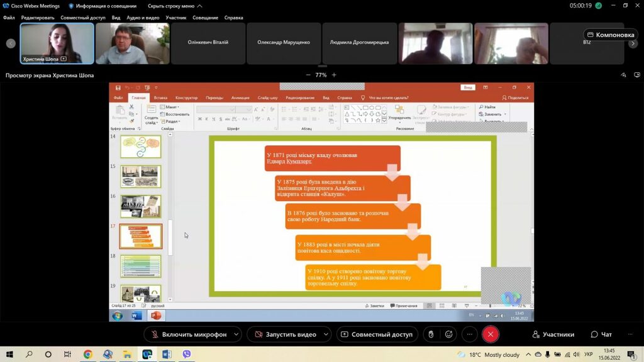This screenshot has height=362, width=644.
Task: Click the three-dots more options button
Action: 469,334
